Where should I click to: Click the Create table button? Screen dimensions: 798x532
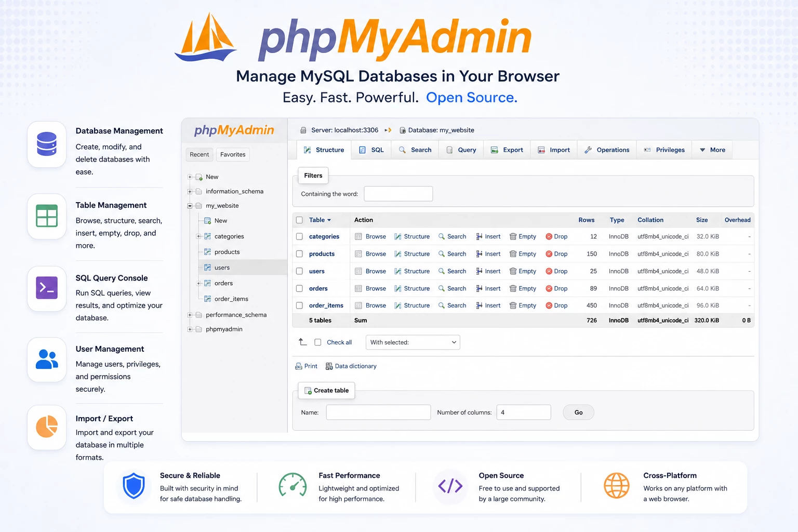326,391
